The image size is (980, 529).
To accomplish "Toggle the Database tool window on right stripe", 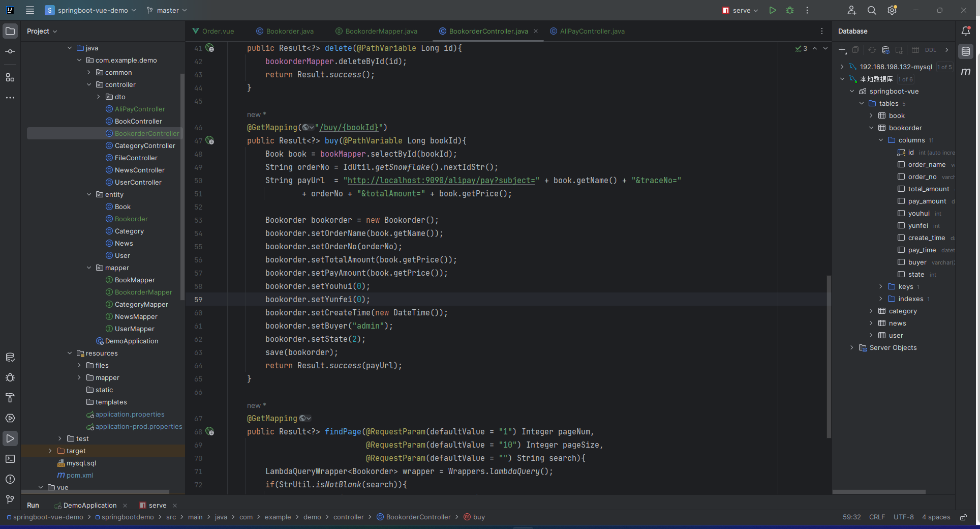I will [966, 51].
